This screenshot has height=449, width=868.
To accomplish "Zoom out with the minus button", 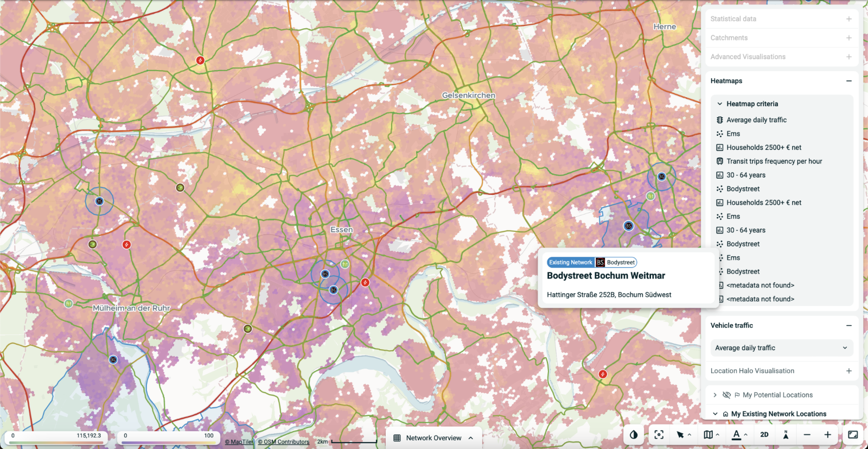I will (x=807, y=435).
